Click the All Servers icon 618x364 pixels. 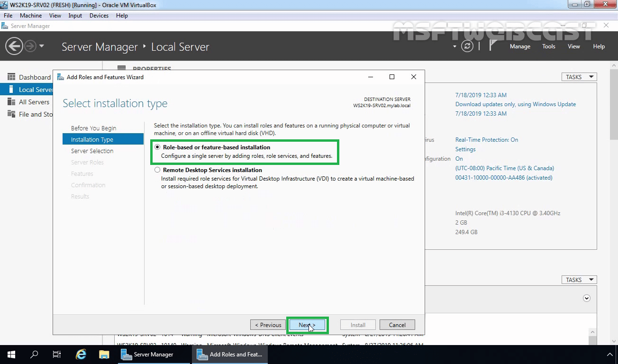pos(11,102)
